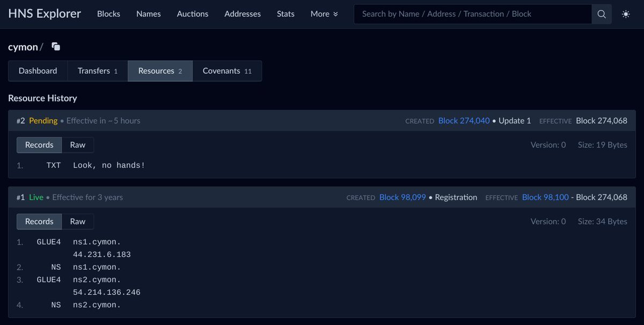644x325 pixels.
Task: Open Block 98,100 link
Action: (x=545, y=197)
